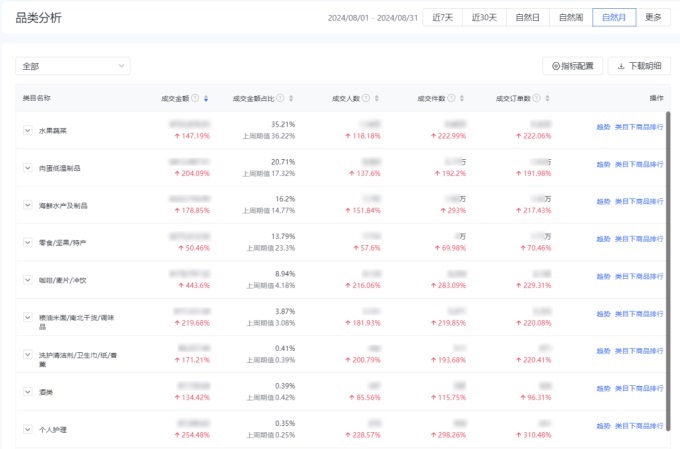Sort by 成交件数 using sort arrows

[464, 98]
